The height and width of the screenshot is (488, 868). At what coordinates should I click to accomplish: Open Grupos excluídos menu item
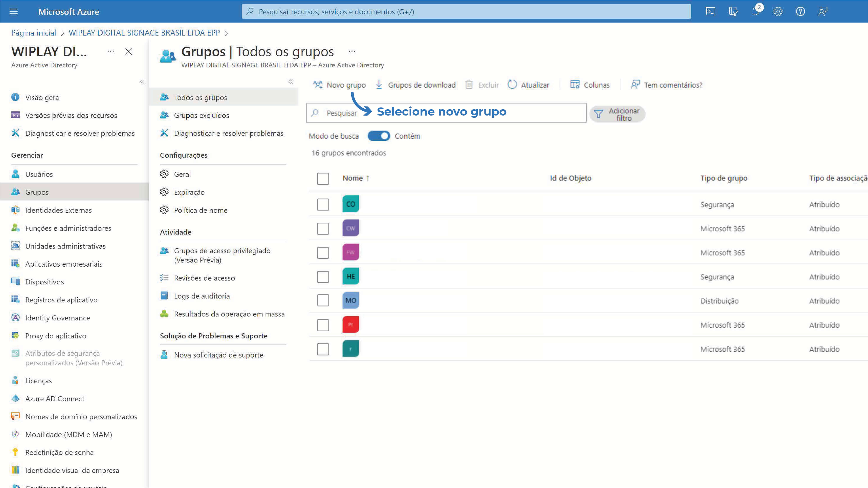(x=201, y=116)
